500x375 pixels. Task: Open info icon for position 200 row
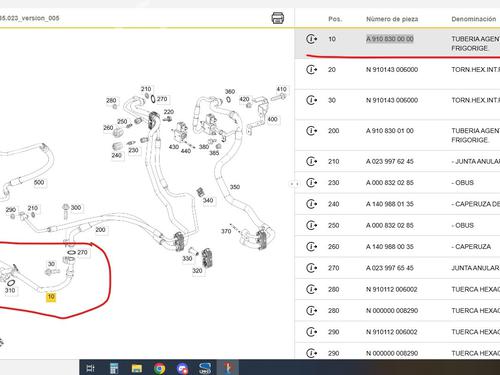coord(311,131)
